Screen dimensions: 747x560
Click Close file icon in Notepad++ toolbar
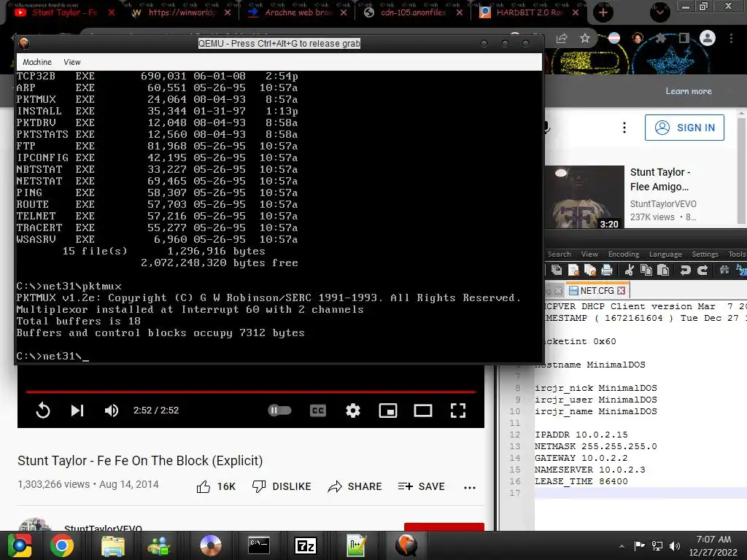click(x=573, y=271)
